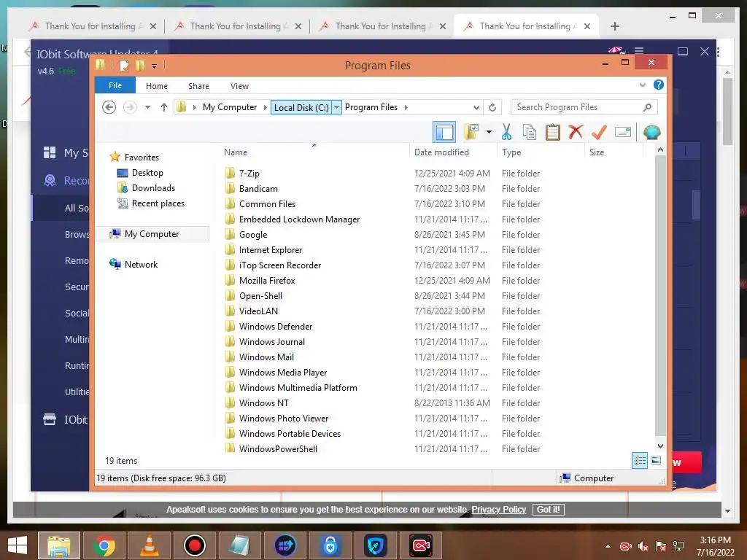The image size is (747, 560).
Task: Go back with the Back arrow
Action: tap(109, 107)
